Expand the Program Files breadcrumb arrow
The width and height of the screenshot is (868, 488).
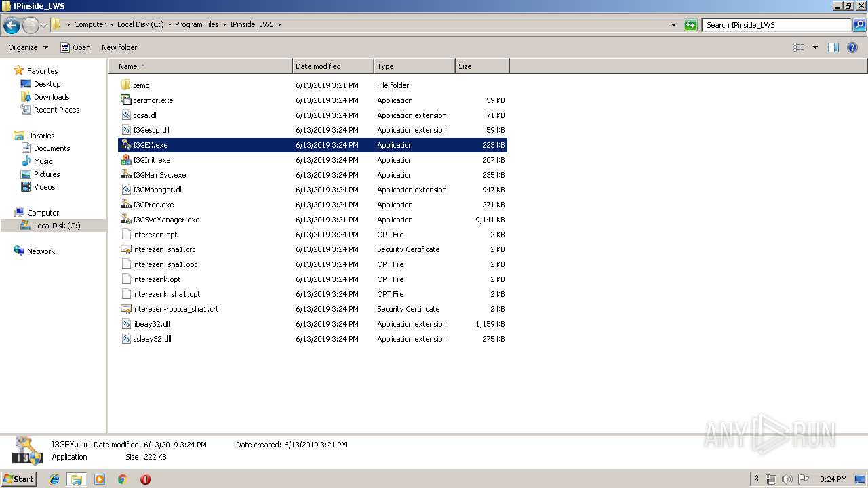click(x=224, y=24)
